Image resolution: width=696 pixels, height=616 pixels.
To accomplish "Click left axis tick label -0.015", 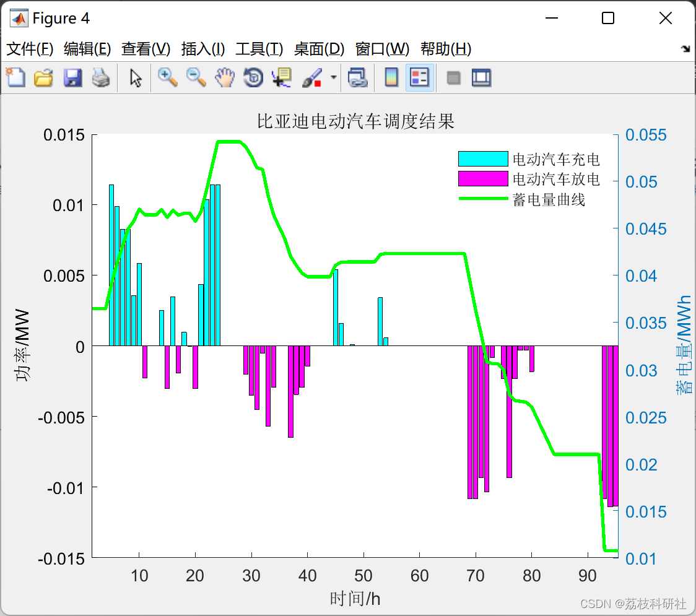I will [x=61, y=559].
